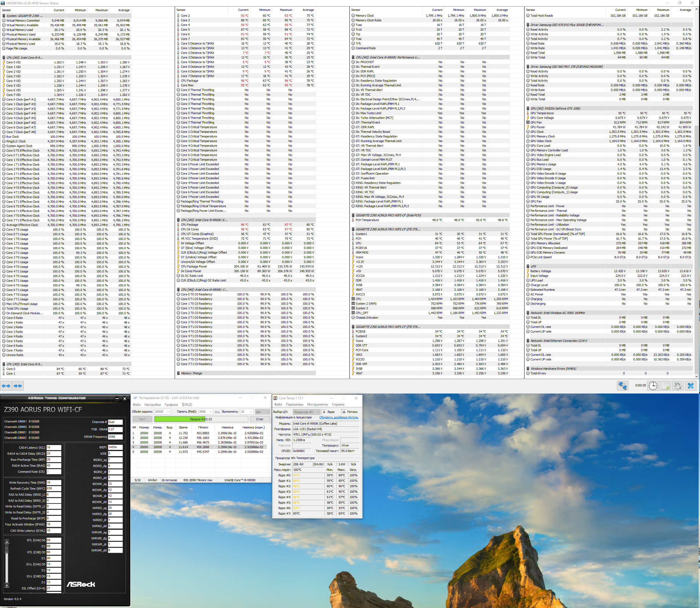The image size is (700, 608).
Task: Click the ASRock panel scrollbar down arrow
Action: [7, 586]
